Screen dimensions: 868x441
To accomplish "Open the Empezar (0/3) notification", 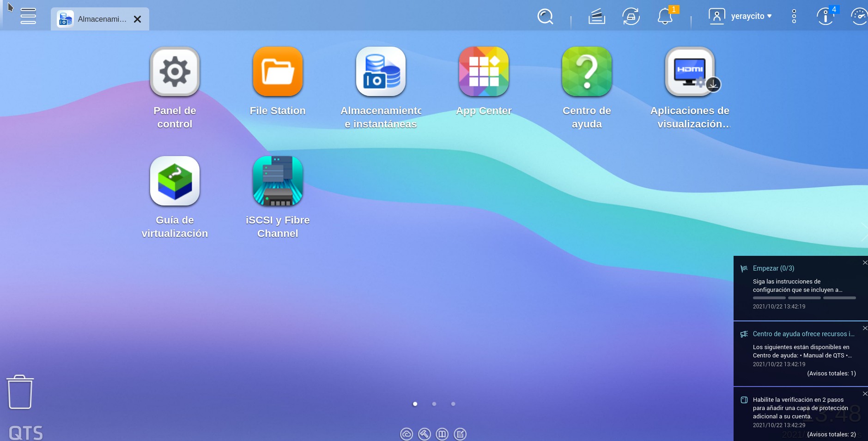I will (x=773, y=268).
